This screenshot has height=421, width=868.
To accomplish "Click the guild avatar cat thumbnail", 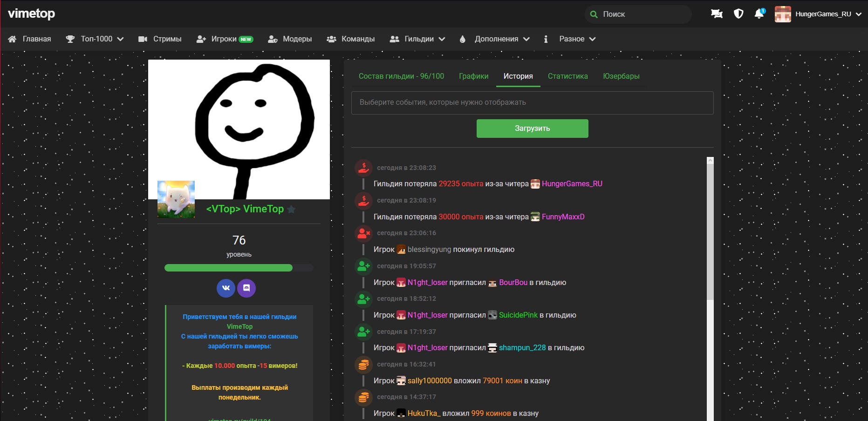I will (x=176, y=199).
